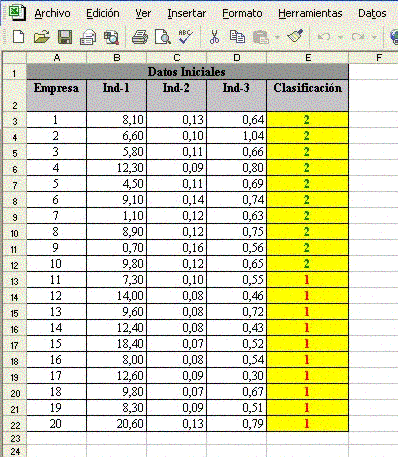Viewport: 398px width, 457px height.
Task: Click the Excel workbook icon beside Archivo
Action: click(x=16, y=13)
